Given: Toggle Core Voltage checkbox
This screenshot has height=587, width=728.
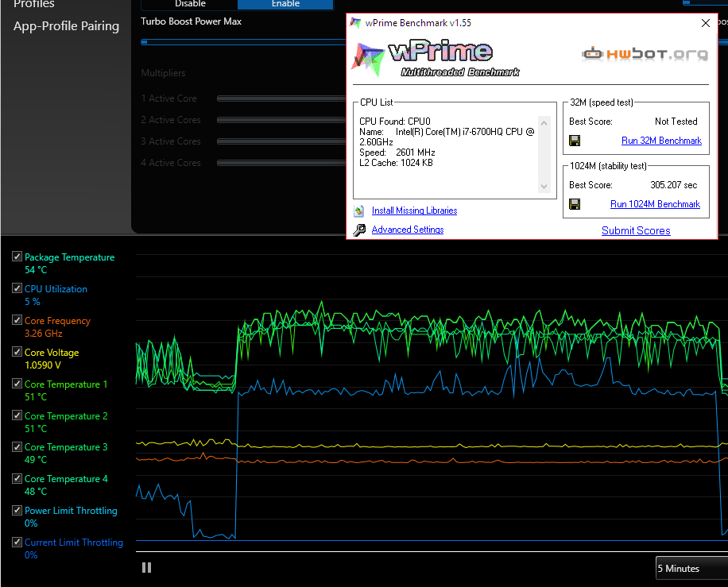Looking at the screenshot, I should (x=17, y=352).
